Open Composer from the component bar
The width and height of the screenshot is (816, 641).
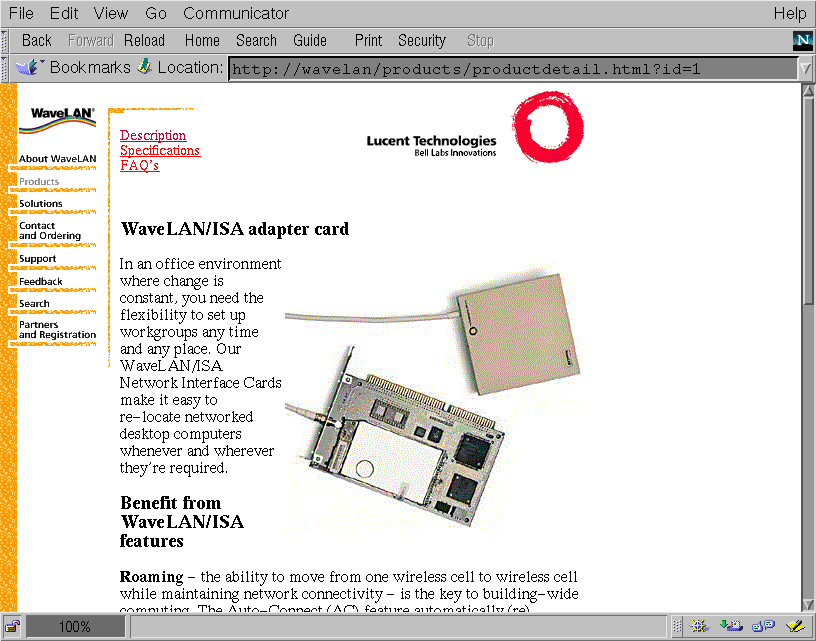(x=794, y=627)
